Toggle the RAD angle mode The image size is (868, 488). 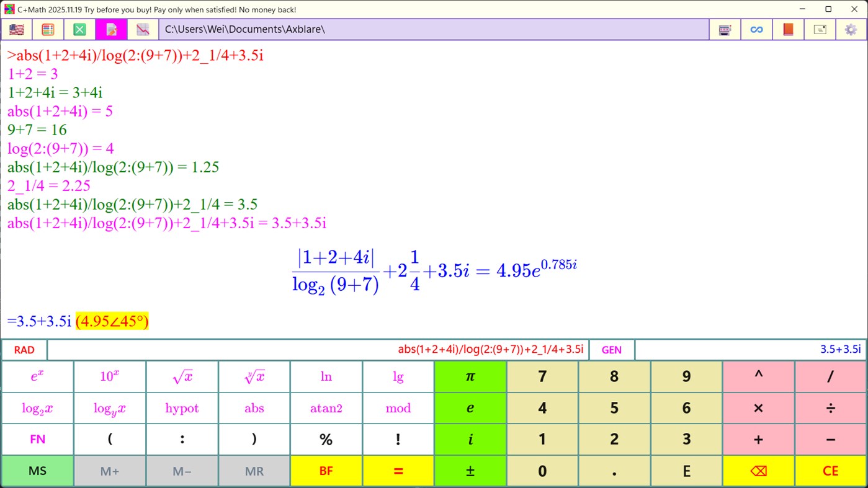point(24,349)
